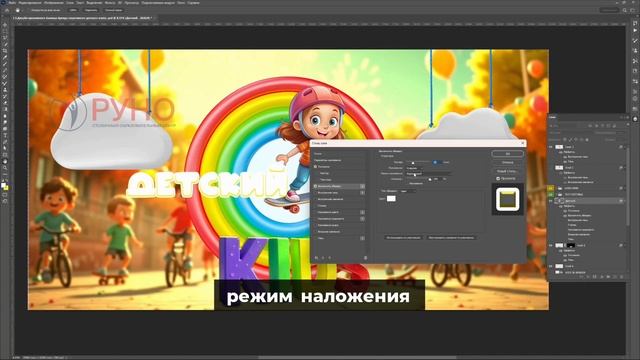Hide the Слой 2 layer with its eye
The width and height of the screenshot is (640, 360).
tap(551, 167)
